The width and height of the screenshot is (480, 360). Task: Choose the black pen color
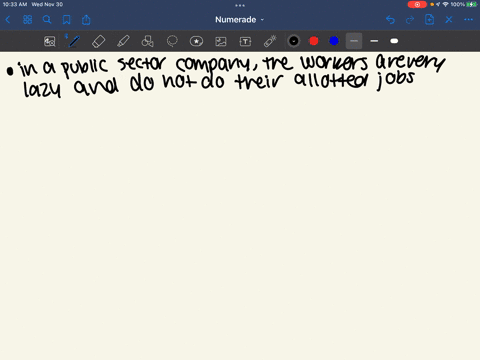pyautogui.click(x=294, y=41)
